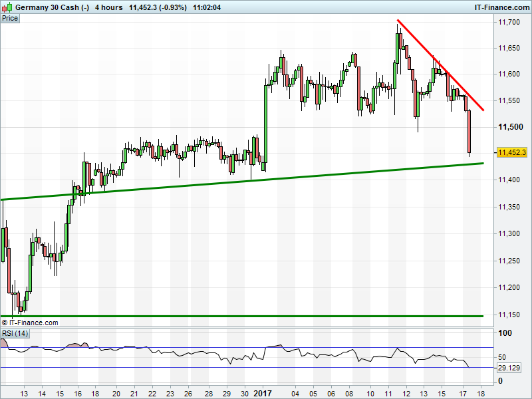Screen dimensions: 532x399
Task: Click the 11,700 price axis label
Action: pyautogui.click(x=509, y=22)
